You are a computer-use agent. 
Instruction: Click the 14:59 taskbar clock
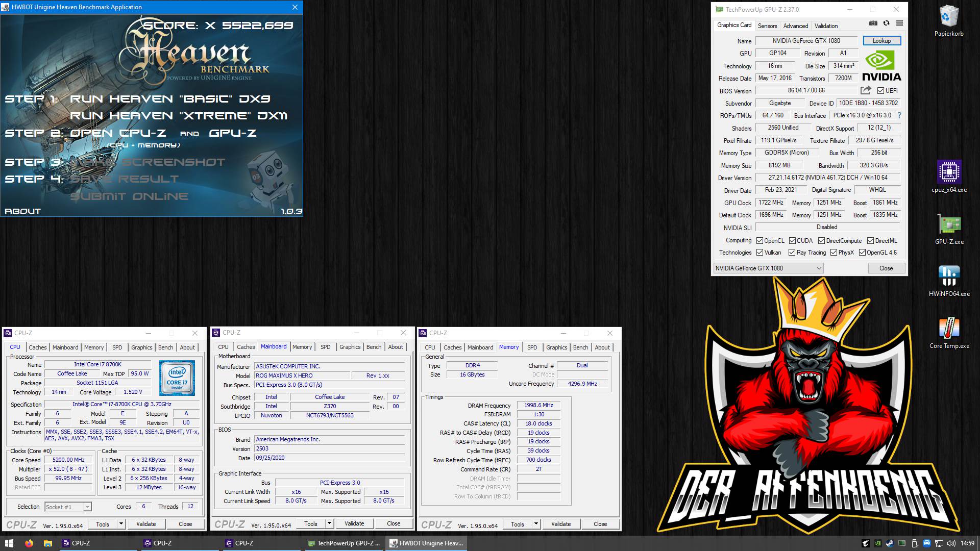click(x=967, y=543)
